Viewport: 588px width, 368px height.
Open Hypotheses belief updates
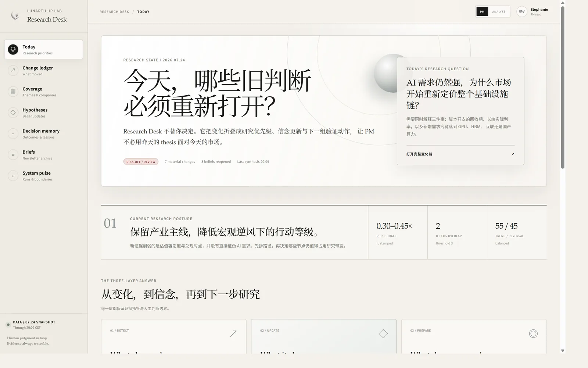click(44, 112)
